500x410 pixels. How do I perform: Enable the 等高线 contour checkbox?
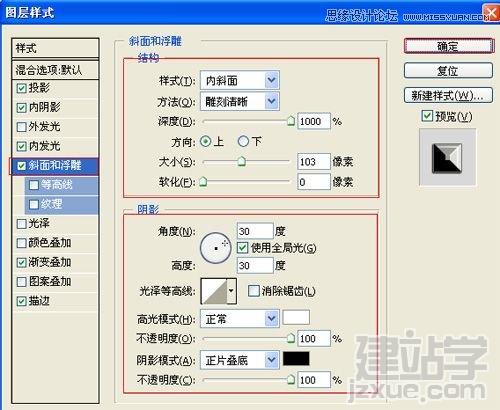coord(34,185)
